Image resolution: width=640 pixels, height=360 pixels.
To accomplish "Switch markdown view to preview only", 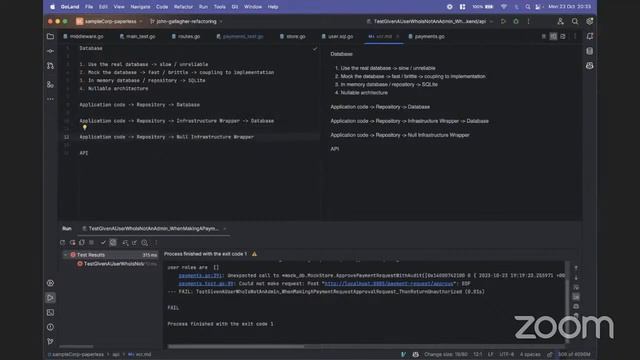I will pyautogui.click(x=563, y=36).
